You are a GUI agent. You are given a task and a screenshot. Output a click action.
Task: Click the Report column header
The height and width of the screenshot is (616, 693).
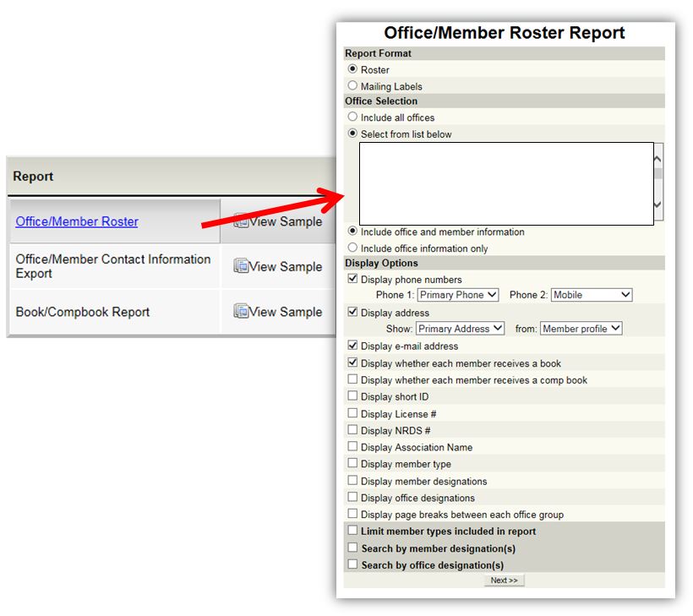[33, 176]
